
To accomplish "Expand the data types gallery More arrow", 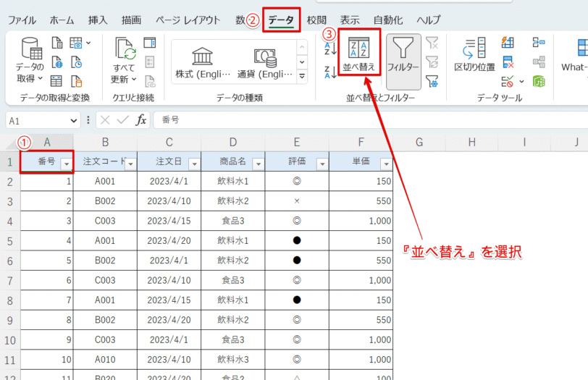I will point(302,77).
